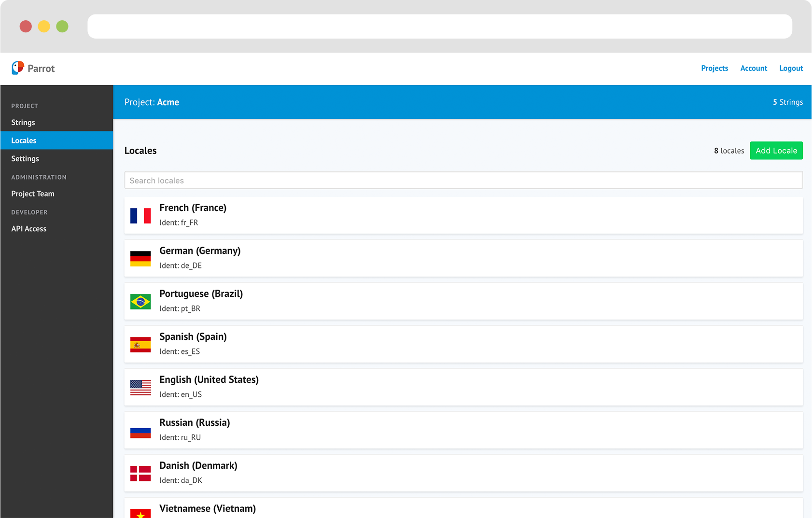Open Danish (Denmark) locale
812x518 pixels.
[x=463, y=473]
